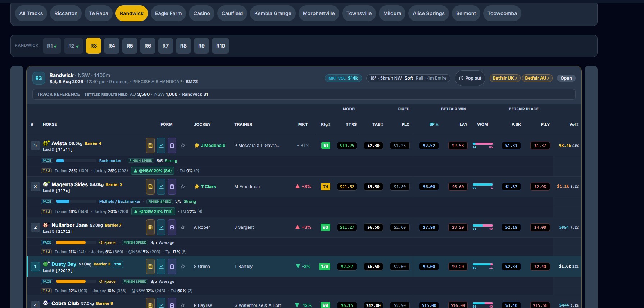The height and width of the screenshot is (308, 644).
Task: Click the purple clipboard-plus icon for Nullarbor Jane
Action: 172,227
